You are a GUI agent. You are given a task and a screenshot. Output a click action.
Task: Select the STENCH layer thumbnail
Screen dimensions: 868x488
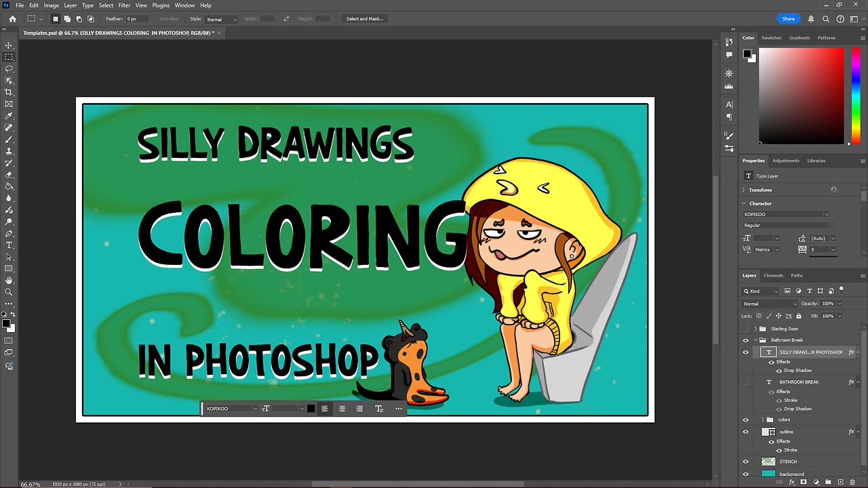point(768,462)
